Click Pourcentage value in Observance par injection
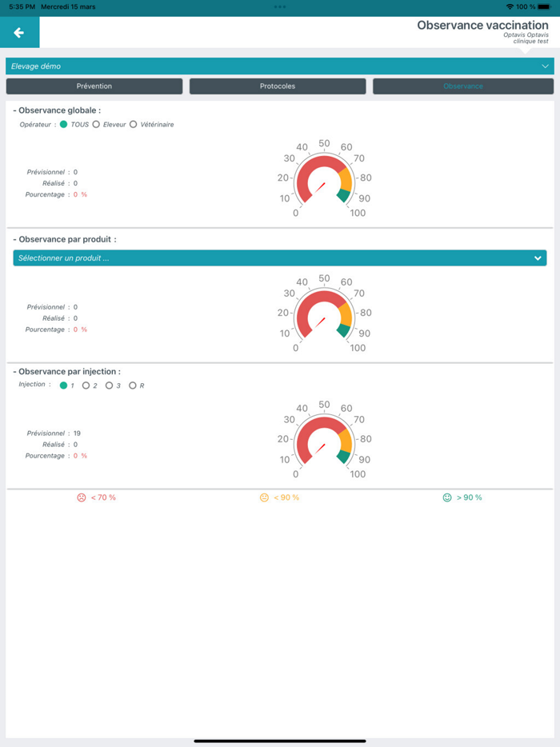Image resolution: width=560 pixels, height=747 pixels. coord(80,455)
